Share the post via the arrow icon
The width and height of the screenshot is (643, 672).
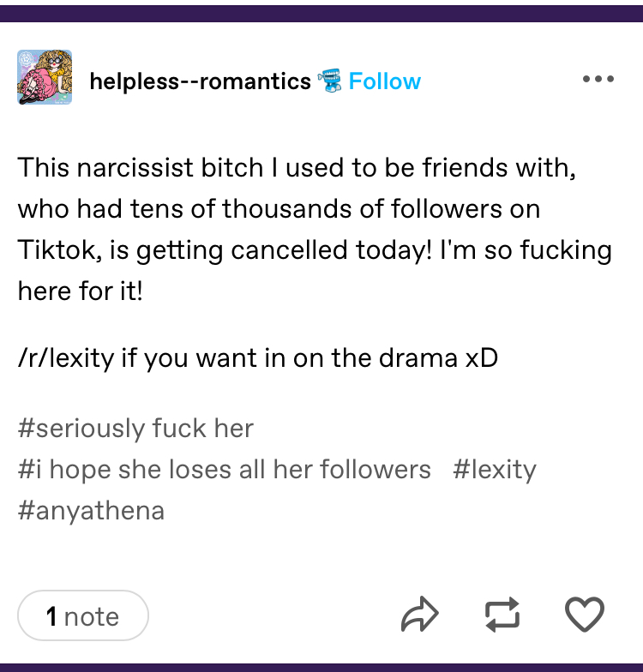(x=420, y=614)
